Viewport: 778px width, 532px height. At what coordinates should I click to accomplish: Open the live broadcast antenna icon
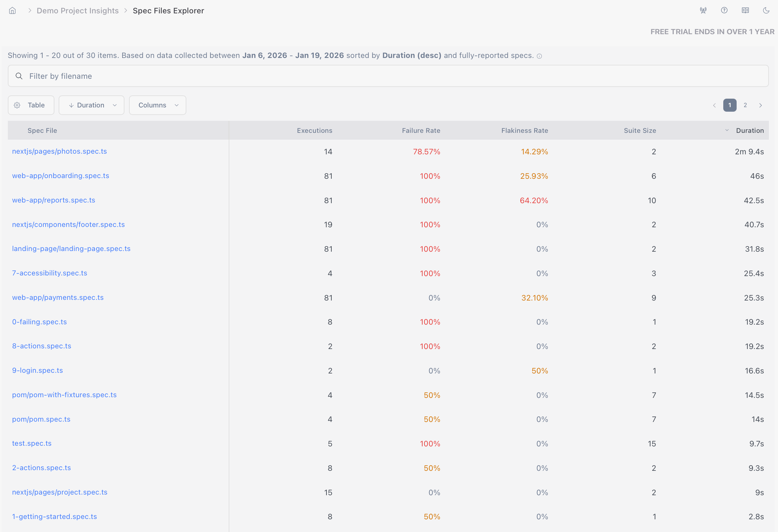(x=703, y=10)
